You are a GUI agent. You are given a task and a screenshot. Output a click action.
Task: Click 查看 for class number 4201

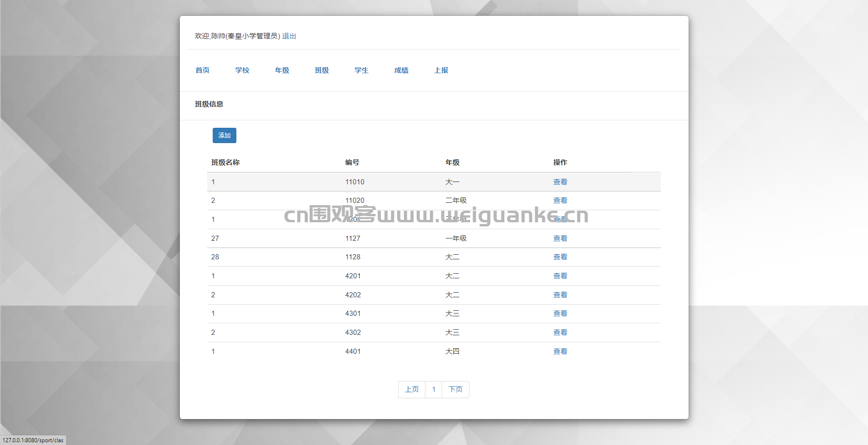(560, 276)
